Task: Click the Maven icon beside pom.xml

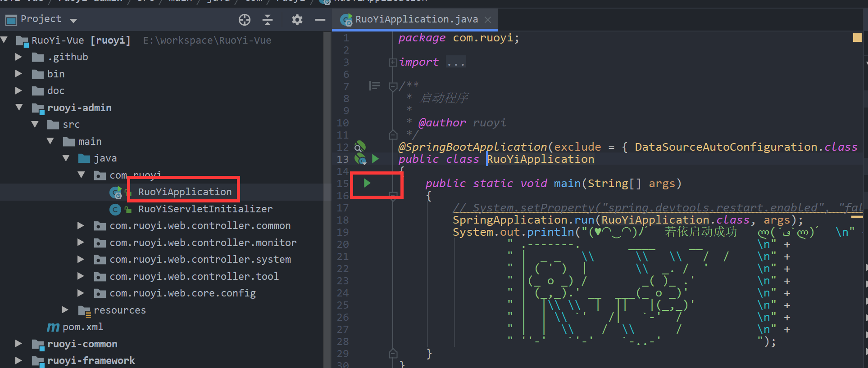Action: 53,327
